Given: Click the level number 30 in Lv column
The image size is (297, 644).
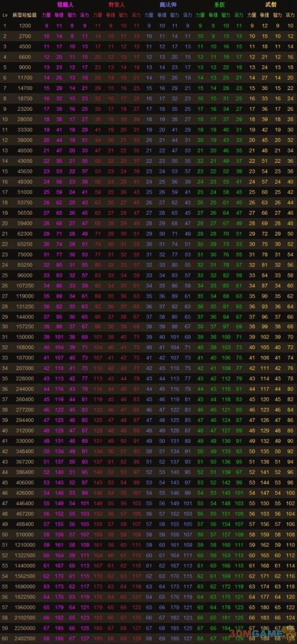Looking at the screenshot, I should click(5, 327).
